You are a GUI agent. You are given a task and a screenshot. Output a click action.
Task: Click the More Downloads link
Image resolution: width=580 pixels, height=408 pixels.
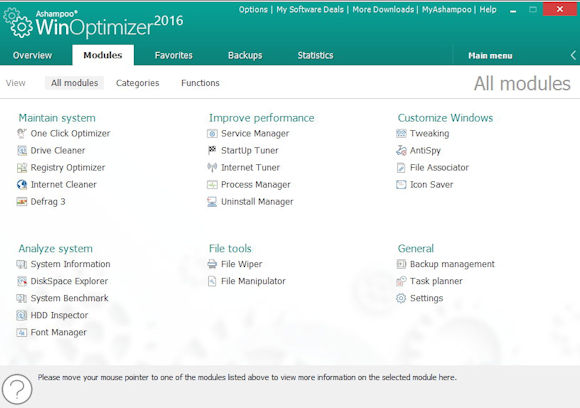[x=383, y=10]
